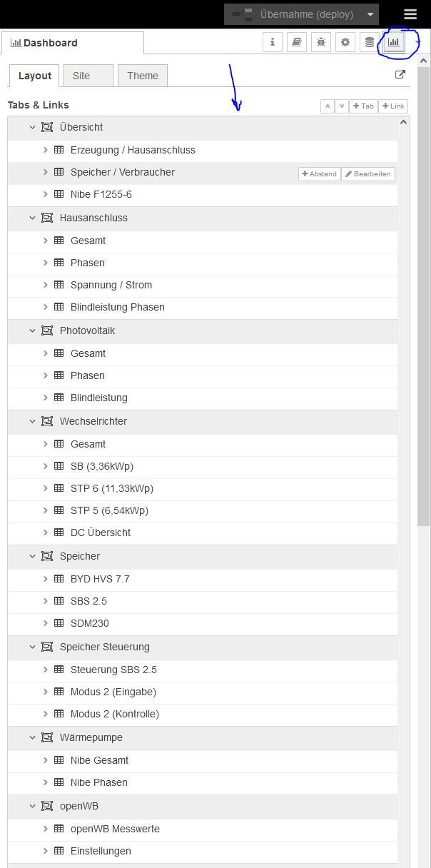The width and height of the screenshot is (431, 868).
Task: Add a new dashboard Tab
Action: tap(363, 106)
